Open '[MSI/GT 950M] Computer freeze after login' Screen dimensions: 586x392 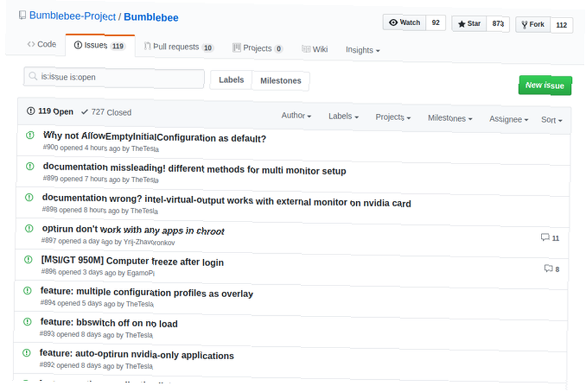[x=132, y=261]
